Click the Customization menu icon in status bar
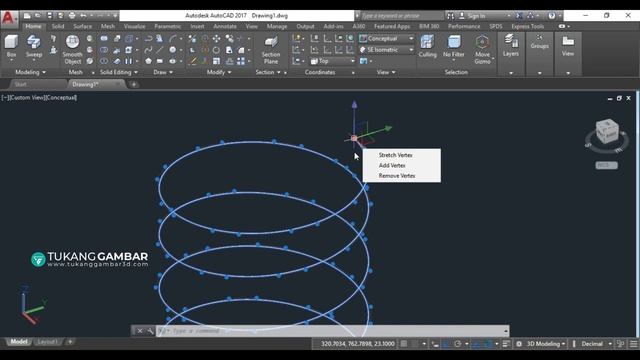The height and width of the screenshot is (360, 640). coord(633,344)
